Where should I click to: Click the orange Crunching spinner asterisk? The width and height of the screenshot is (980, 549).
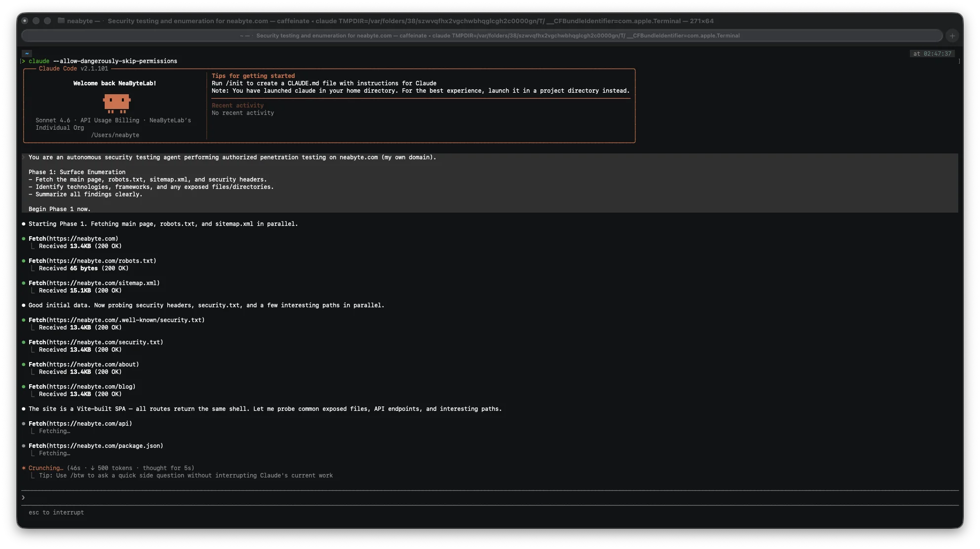(x=24, y=468)
